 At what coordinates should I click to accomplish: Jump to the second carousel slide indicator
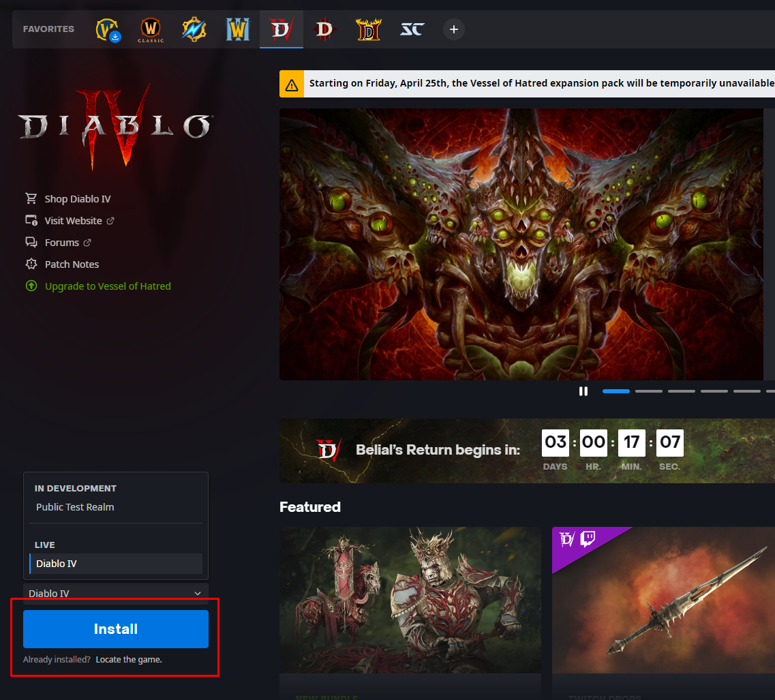[648, 391]
